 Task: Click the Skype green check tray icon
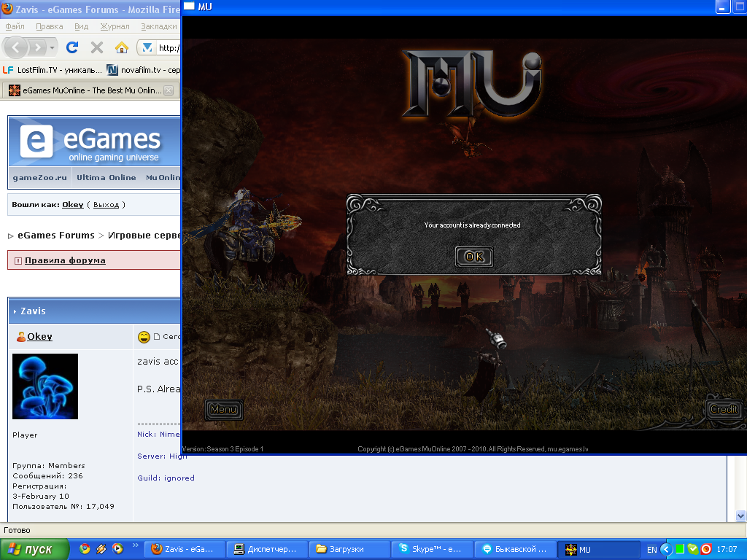693,549
